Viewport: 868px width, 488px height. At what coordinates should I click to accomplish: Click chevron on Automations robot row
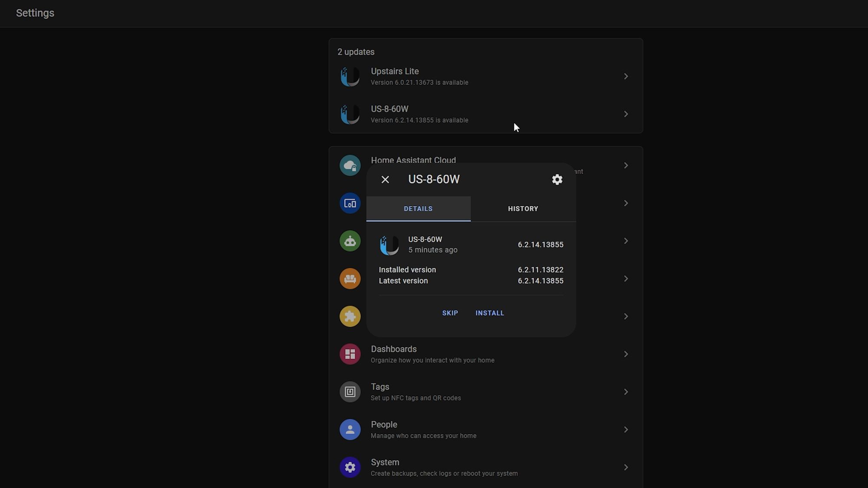626,241
